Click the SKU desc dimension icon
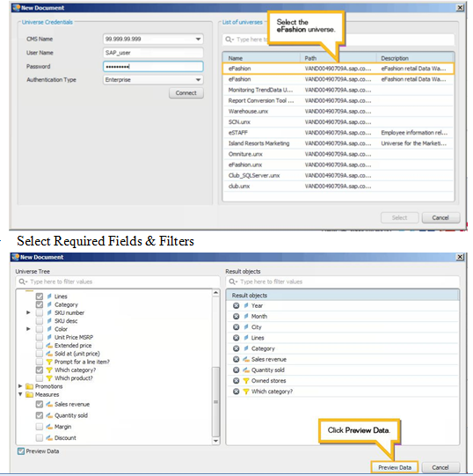 pos(49,321)
